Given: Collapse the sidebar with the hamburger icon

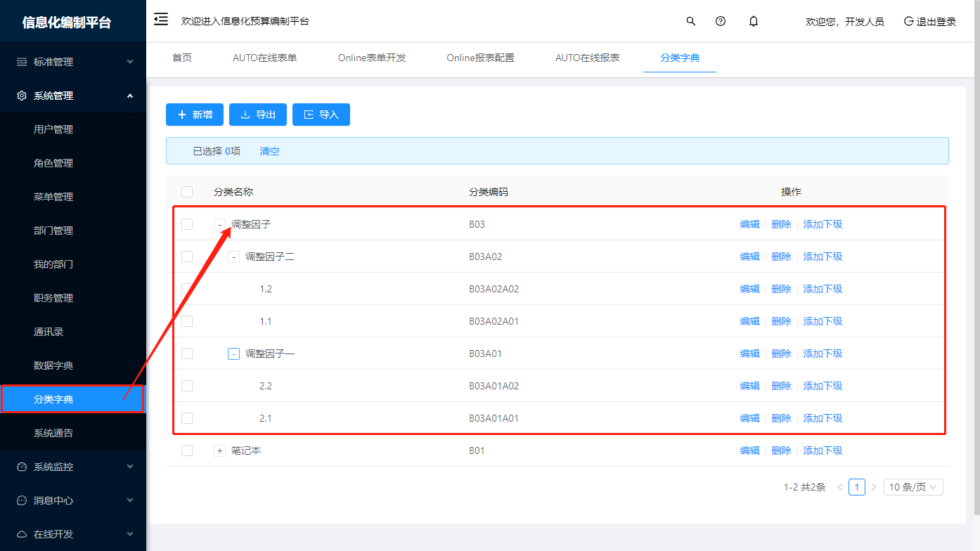Looking at the screenshot, I should (160, 20).
